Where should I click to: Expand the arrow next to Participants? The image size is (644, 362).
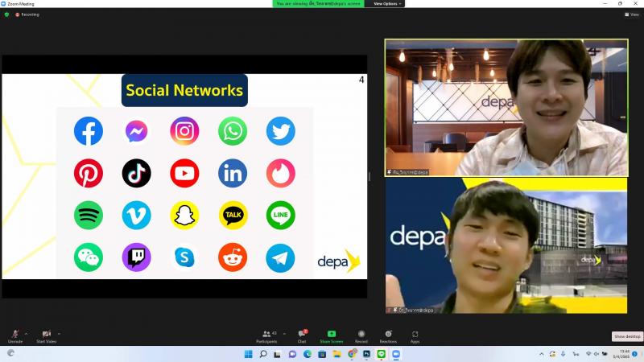(x=284, y=334)
